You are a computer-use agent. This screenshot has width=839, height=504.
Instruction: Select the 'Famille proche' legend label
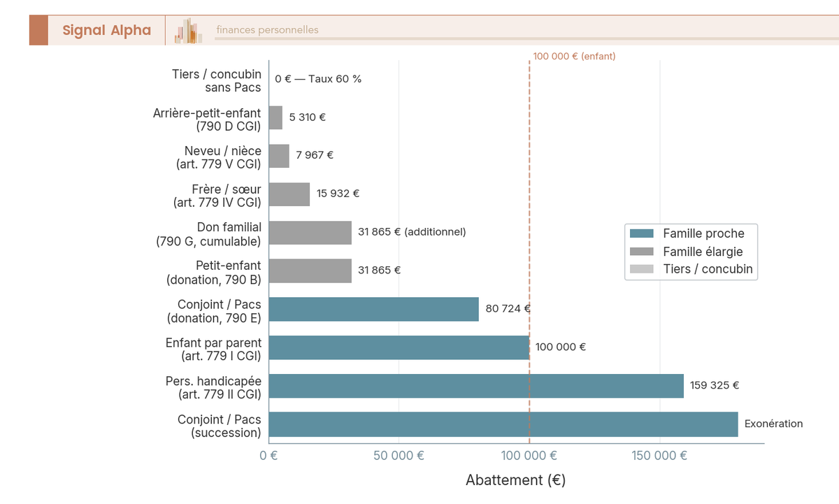[x=703, y=233]
